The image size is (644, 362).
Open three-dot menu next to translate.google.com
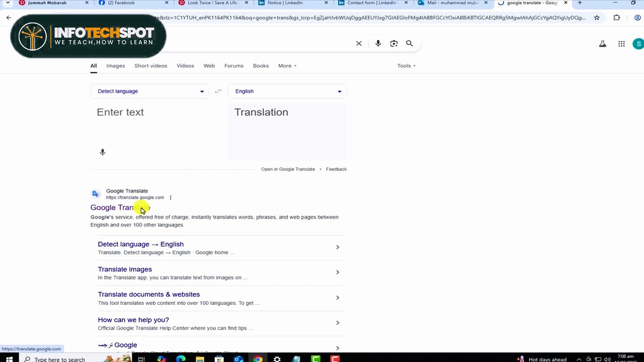(x=171, y=198)
